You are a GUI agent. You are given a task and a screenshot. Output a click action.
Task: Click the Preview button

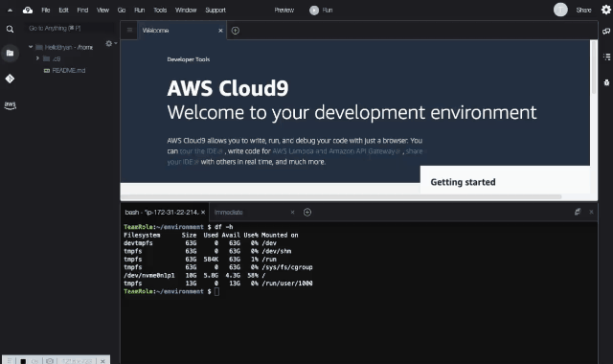(x=284, y=11)
